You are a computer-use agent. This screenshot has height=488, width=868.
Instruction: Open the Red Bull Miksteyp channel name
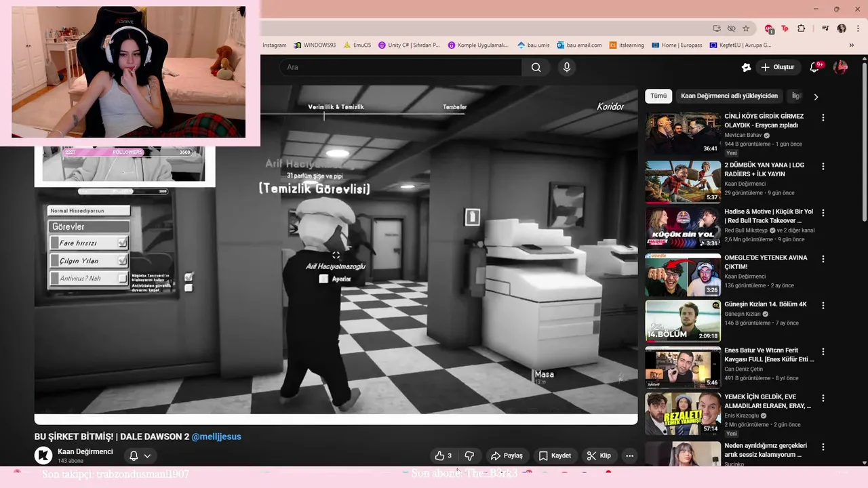747,230
